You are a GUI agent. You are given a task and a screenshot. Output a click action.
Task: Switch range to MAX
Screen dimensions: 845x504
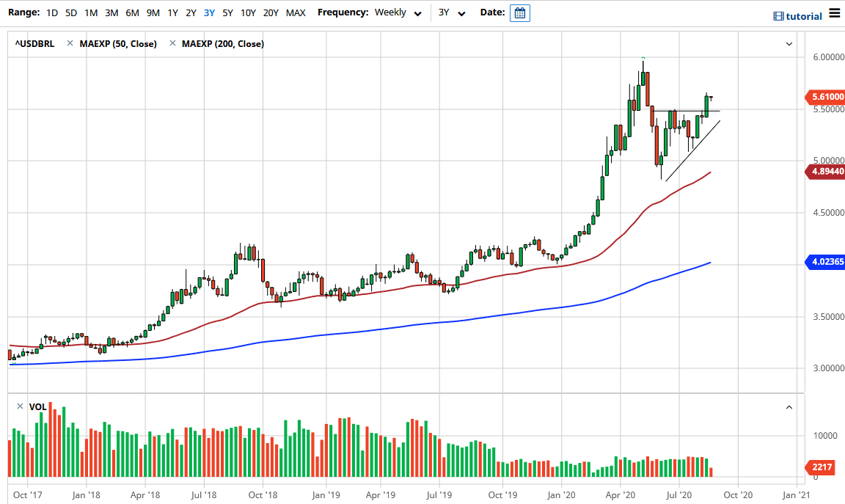click(296, 12)
